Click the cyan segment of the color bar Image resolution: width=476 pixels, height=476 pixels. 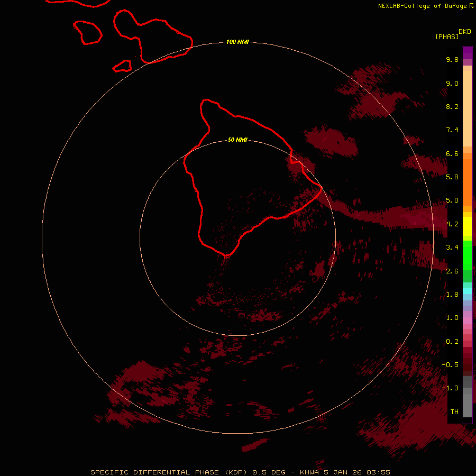click(467, 290)
